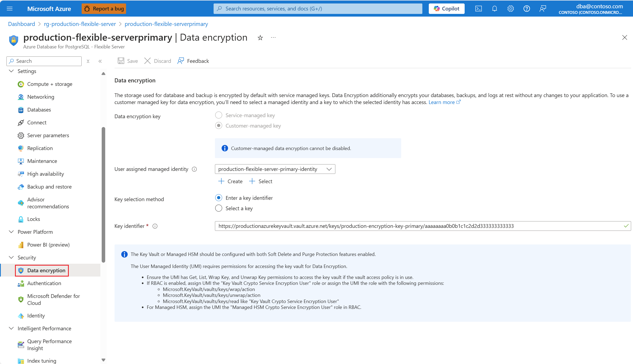Collapse the Power Platform section
The image size is (633, 364).
click(11, 232)
